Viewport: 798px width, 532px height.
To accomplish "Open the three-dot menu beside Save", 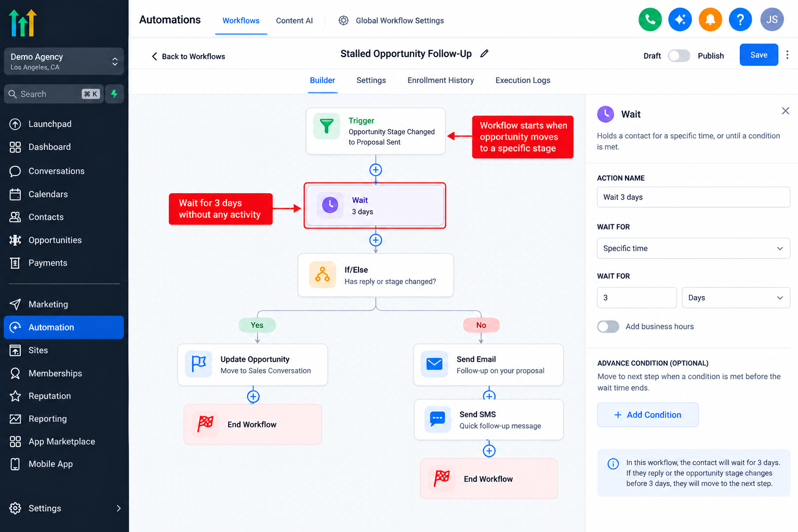I will [787, 55].
